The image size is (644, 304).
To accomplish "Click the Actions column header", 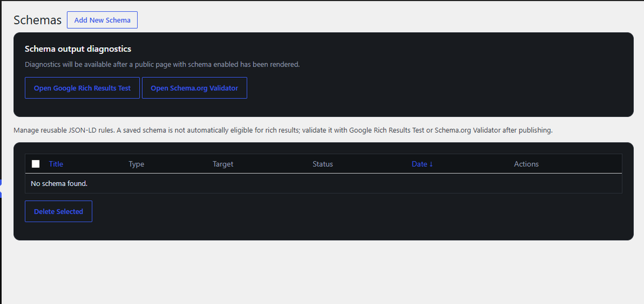I will 526,164.
